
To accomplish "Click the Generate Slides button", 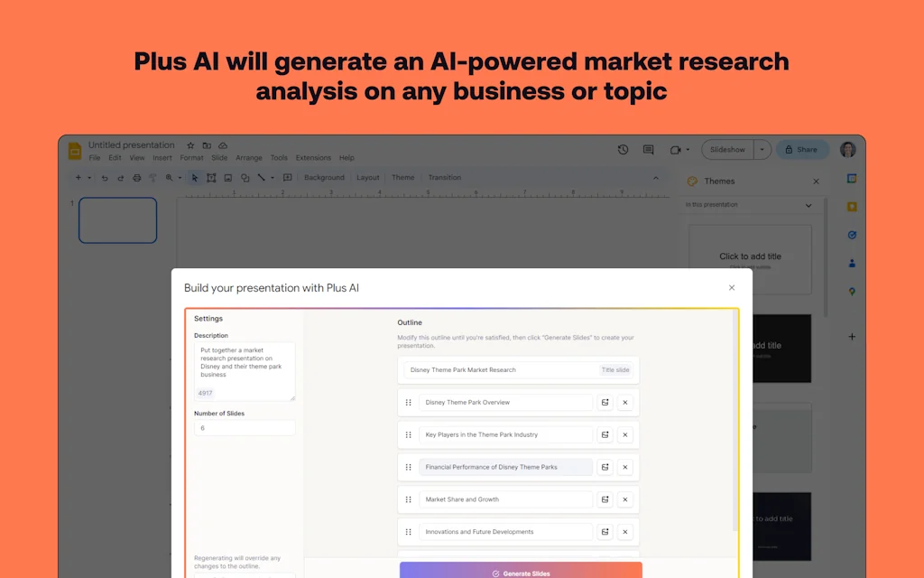I will click(522, 572).
